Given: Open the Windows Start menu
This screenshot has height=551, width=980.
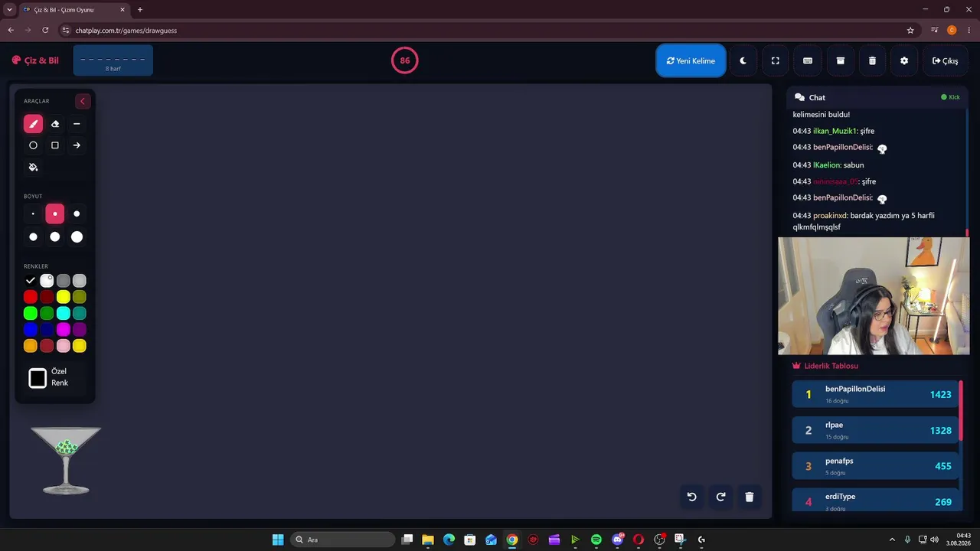Looking at the screenshot, I should (278, 540).
